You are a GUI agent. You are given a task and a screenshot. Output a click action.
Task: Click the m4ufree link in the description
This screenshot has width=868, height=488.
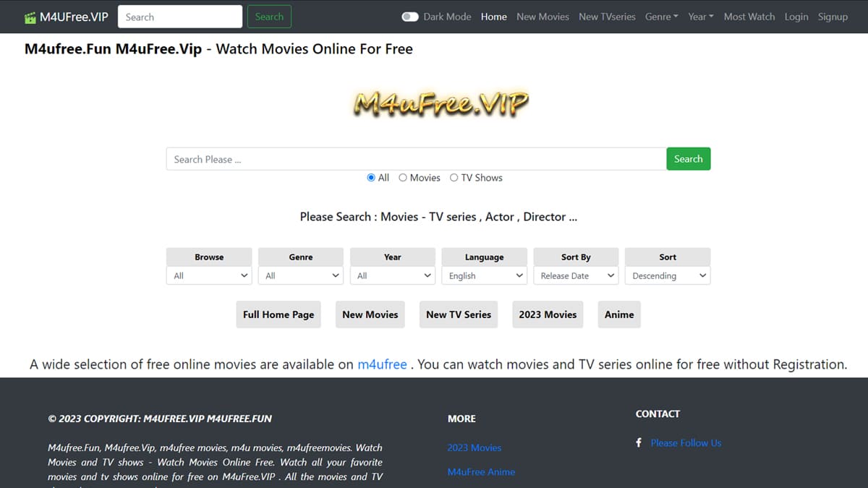(382, 364)
